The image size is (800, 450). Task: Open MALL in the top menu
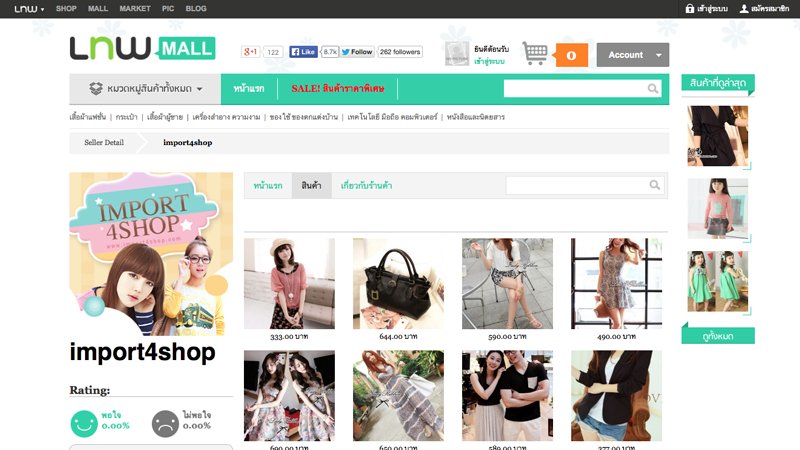98,9
